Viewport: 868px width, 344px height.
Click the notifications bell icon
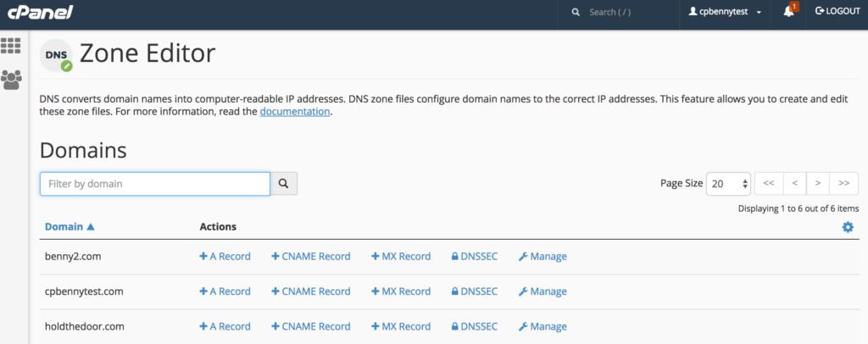[x=788, y=13]
